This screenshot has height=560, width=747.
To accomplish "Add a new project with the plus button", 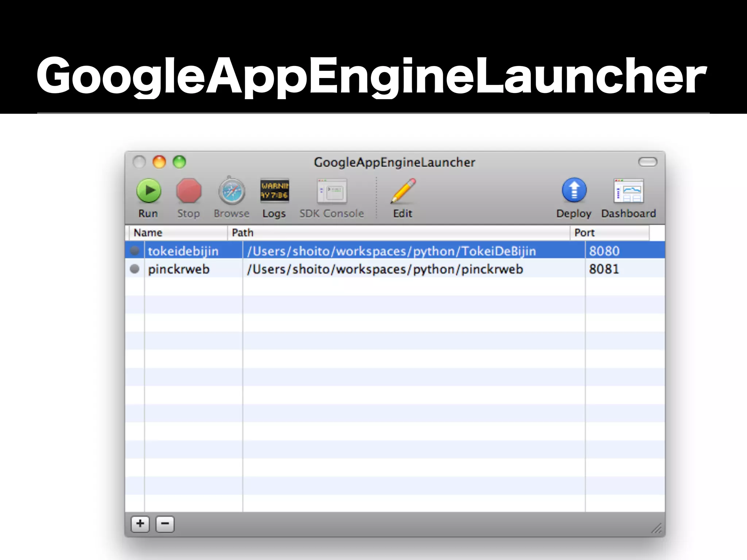I will point(140,524).
